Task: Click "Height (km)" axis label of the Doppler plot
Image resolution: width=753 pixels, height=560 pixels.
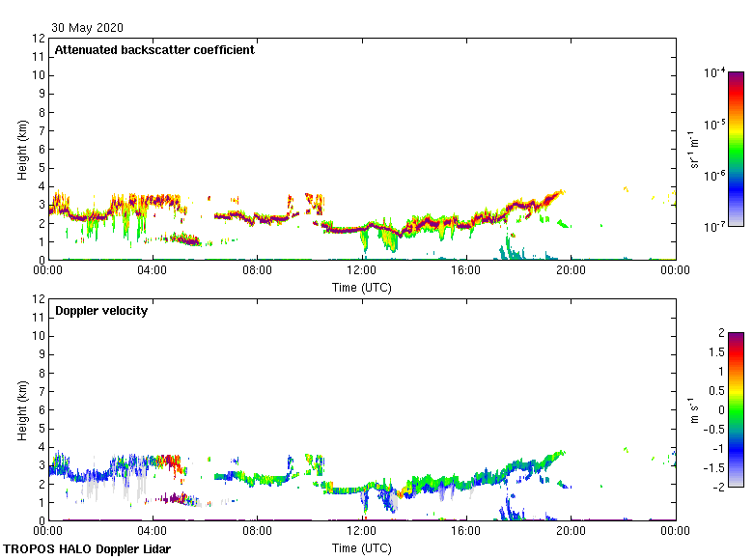Action: click(x=21, y=409)
